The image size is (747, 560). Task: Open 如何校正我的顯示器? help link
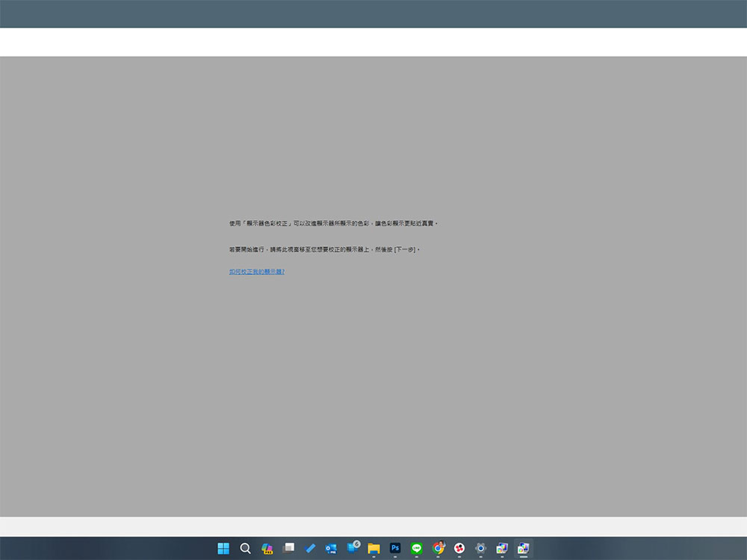tap(257, 272)
